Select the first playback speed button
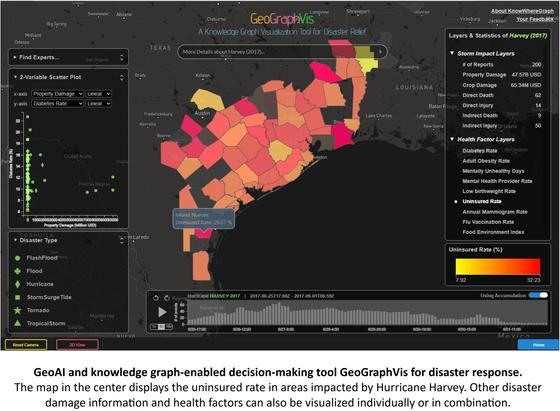Image resolution: width=560 pixels, height=411 pixels. click(x=154, y=327)
